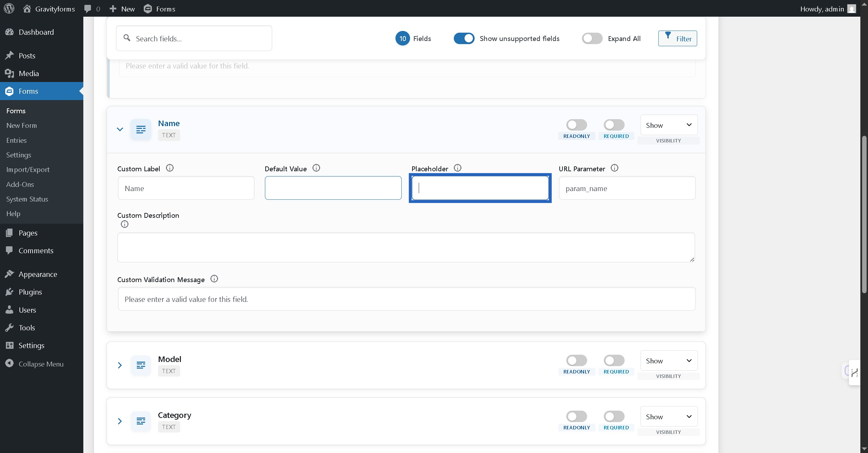Disable Show unsupported fields toggle

click(x=464, y=39)
